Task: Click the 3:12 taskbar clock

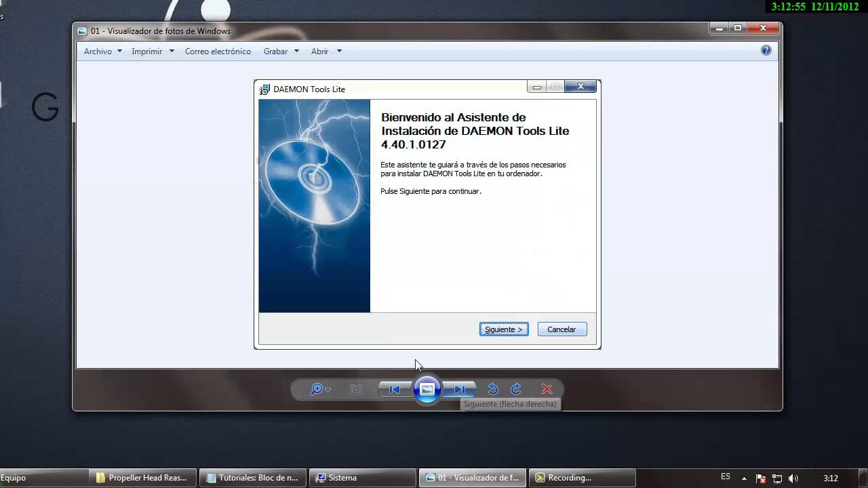Action: pyautogui.click(x=831, y=478)
